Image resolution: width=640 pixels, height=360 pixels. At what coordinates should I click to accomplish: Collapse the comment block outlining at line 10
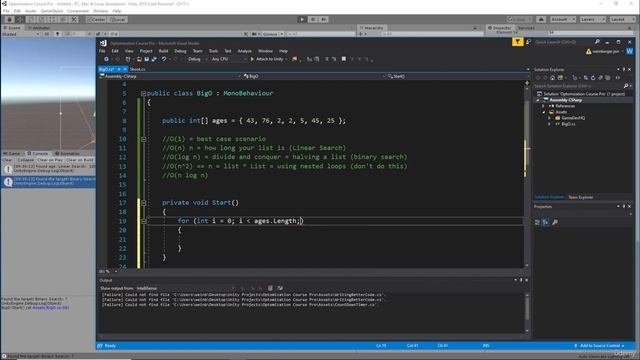click(x=143, y=139)
